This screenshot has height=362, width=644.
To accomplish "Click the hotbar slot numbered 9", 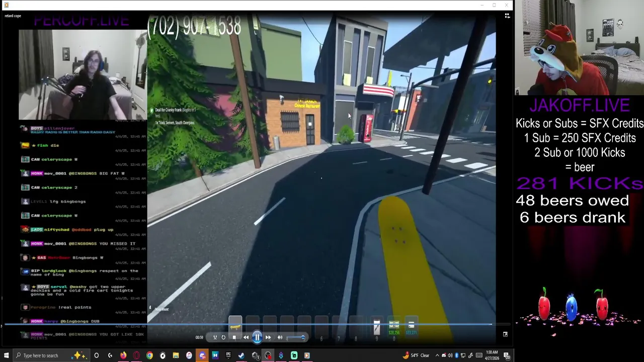I will pos(376,329).
